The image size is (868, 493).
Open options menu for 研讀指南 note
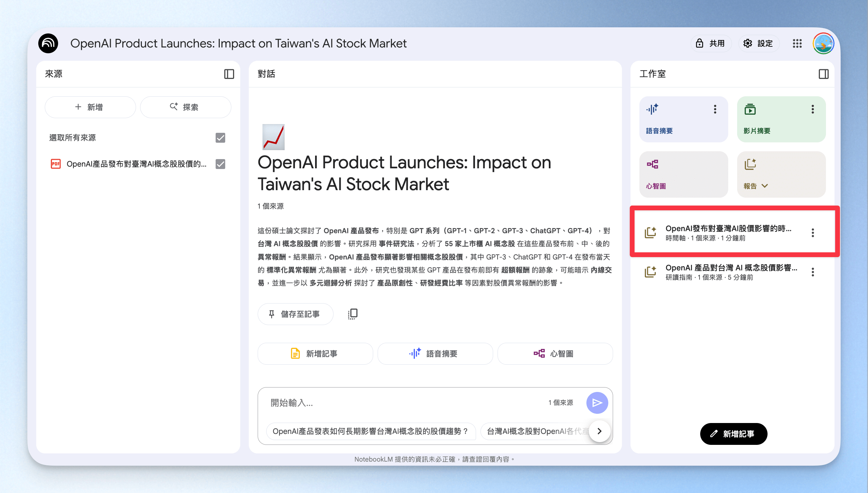(813, 272)
